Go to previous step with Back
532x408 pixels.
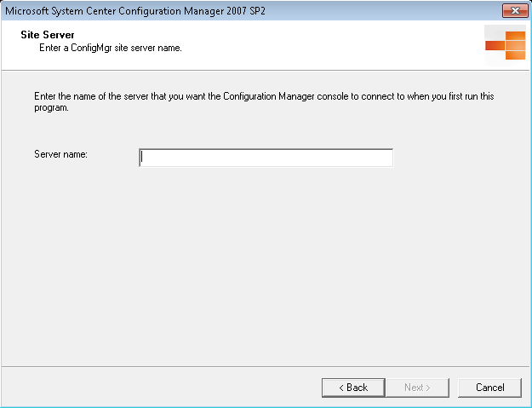pos(353,388)
